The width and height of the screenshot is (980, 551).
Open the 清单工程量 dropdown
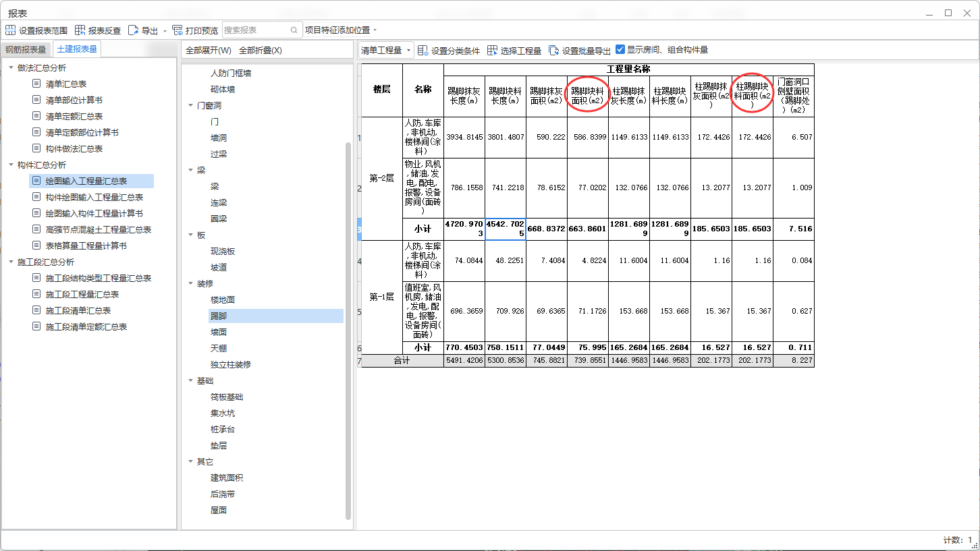pyautogui.click(x=386, y=51)
